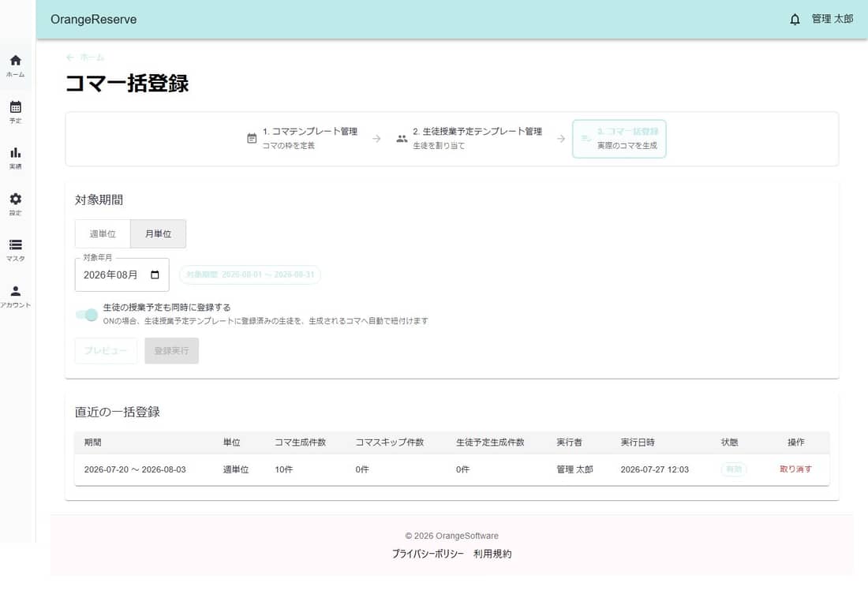Screen dimensions: 868x590
Task: Click the calendar icon of step 1
Action: click(251, 138)
